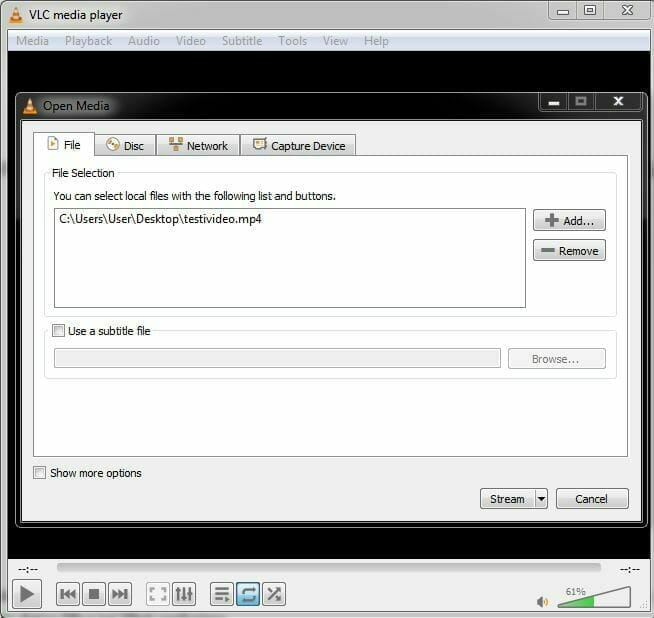
Task: Click the Stream button
Action: 507,499
